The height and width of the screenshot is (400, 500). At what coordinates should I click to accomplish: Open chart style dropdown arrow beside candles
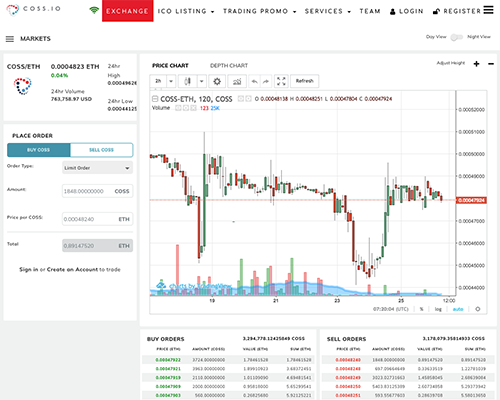pos(201,81)
